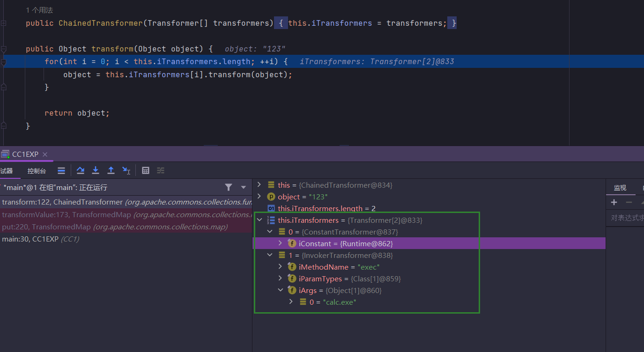Click the parameter icon beside object variable
Image resolution: width=644 pixels, height=352 pixels.
point(271,197)
